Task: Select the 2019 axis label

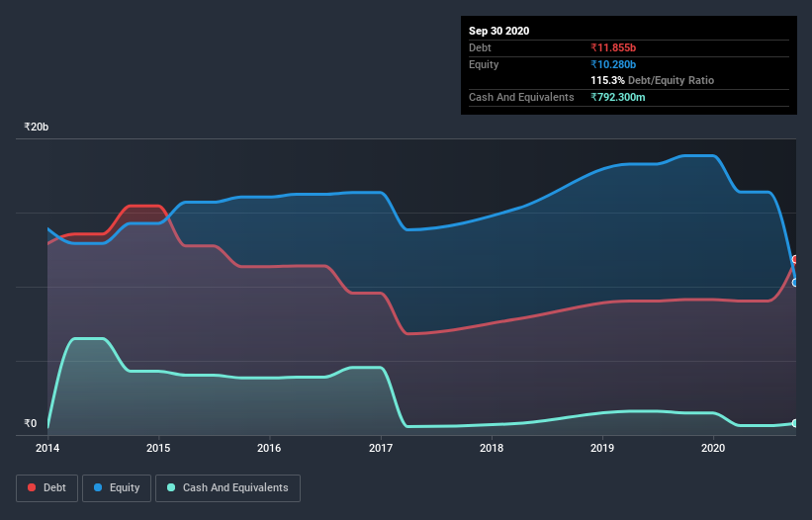Action: pyautogui.click(x=602, y=448)
